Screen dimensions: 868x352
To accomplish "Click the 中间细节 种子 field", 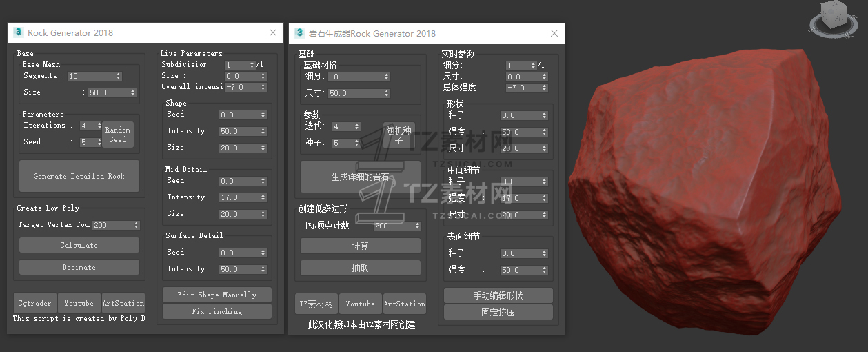I will point(521,182).
